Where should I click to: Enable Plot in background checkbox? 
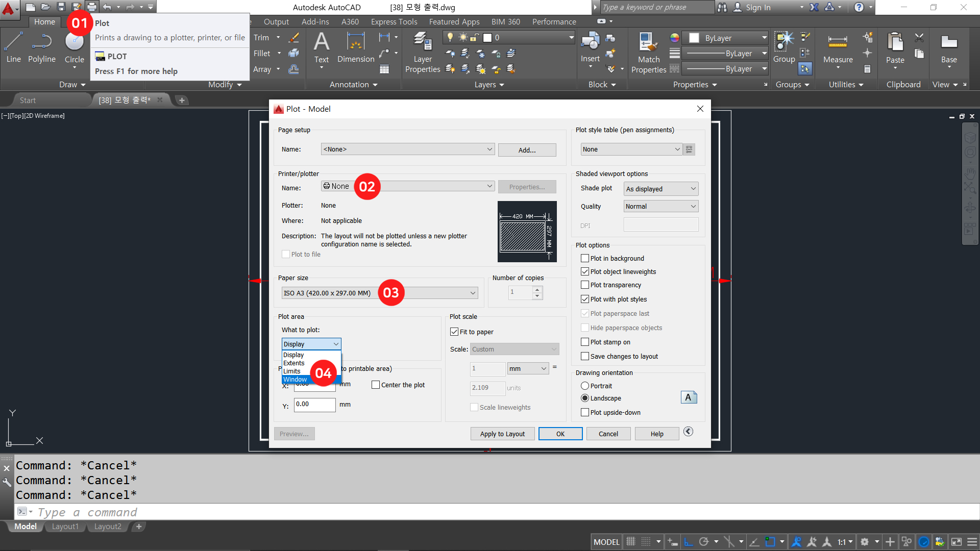pos(585,259)
